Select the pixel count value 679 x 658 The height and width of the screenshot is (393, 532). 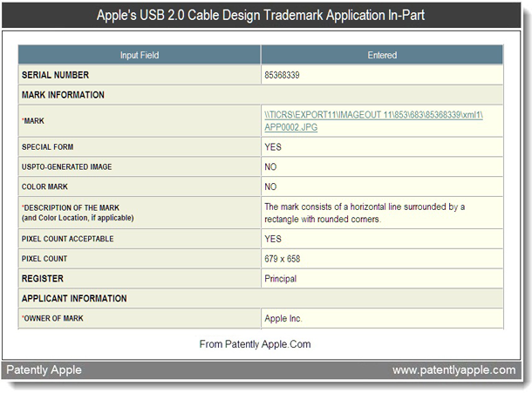point(288,259)
